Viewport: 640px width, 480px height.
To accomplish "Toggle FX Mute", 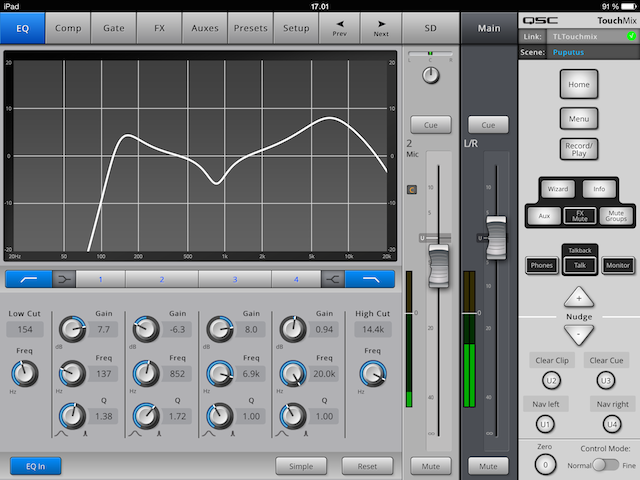I will coord(580,216).
